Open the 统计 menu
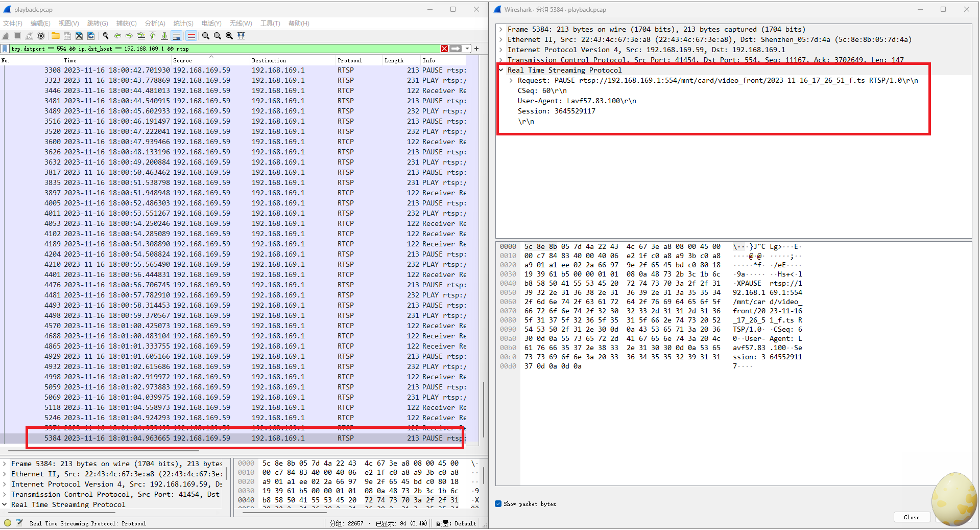This screenshot has height=530, width=980. [x=183, y=23]
